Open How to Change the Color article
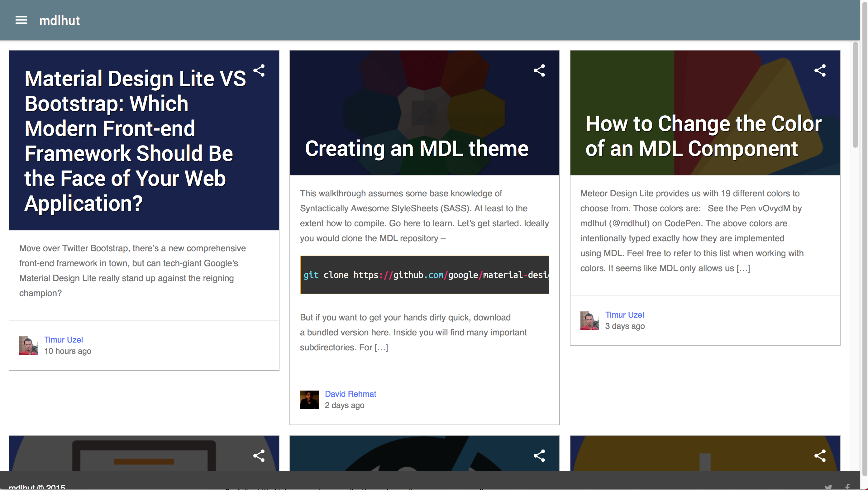The height and width of the screenshot is (490, 868). coord(703,136)
